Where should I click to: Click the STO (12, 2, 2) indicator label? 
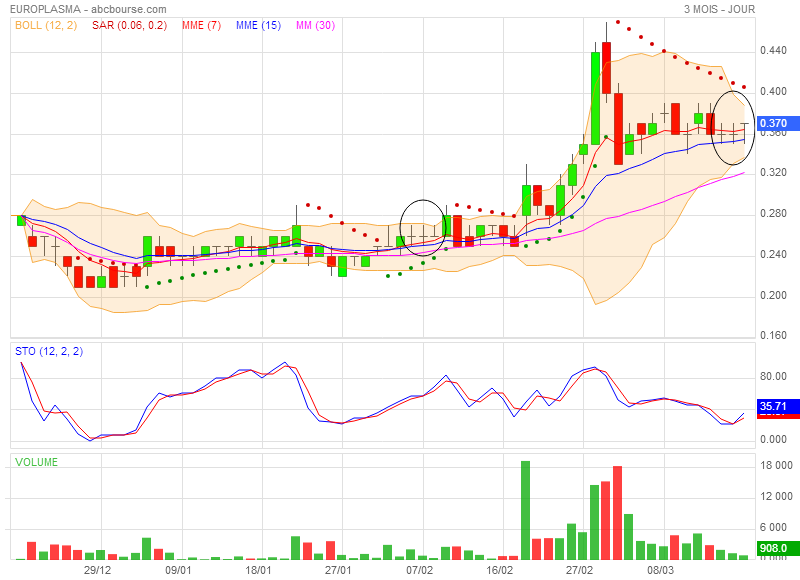pos(49,351)
